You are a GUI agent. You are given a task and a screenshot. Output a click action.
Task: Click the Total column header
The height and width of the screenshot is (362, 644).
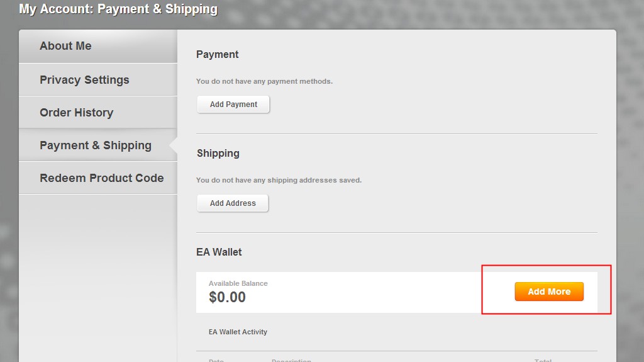coord(543,360)
